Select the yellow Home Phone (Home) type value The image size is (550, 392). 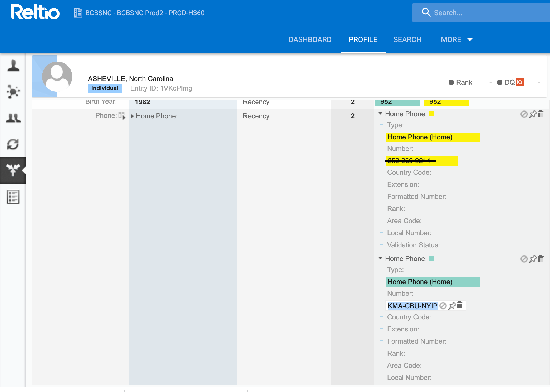(x=433, y=137)
